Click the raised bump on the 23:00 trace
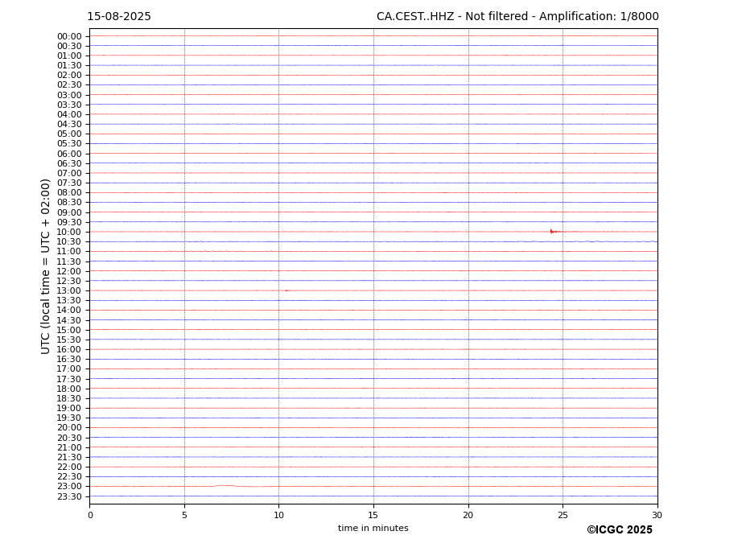746x560 pixels. pyautogui.click(x=225, y=486)
